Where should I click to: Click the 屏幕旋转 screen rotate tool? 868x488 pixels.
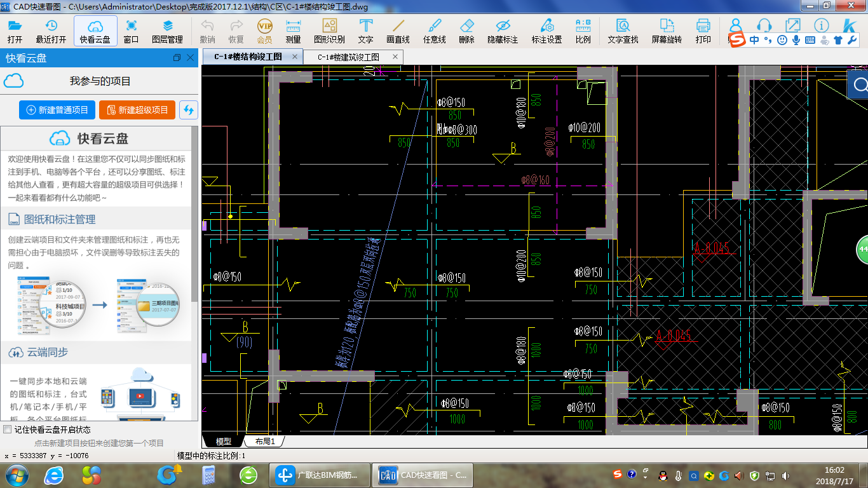coord(667,30)
